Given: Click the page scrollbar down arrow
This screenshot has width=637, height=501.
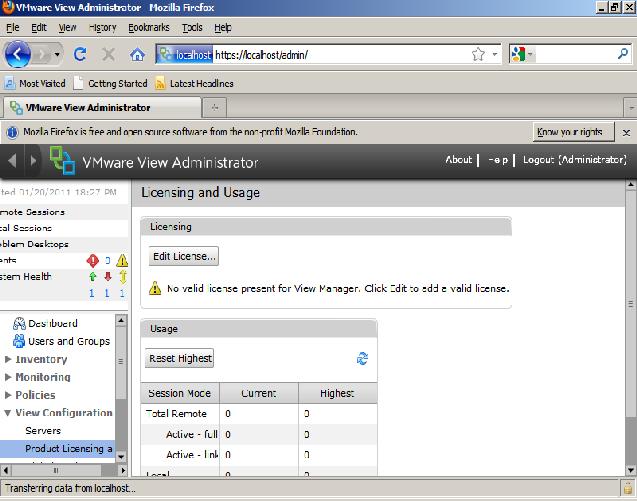Looking at the screenshot, I should (x=631, y=471).
